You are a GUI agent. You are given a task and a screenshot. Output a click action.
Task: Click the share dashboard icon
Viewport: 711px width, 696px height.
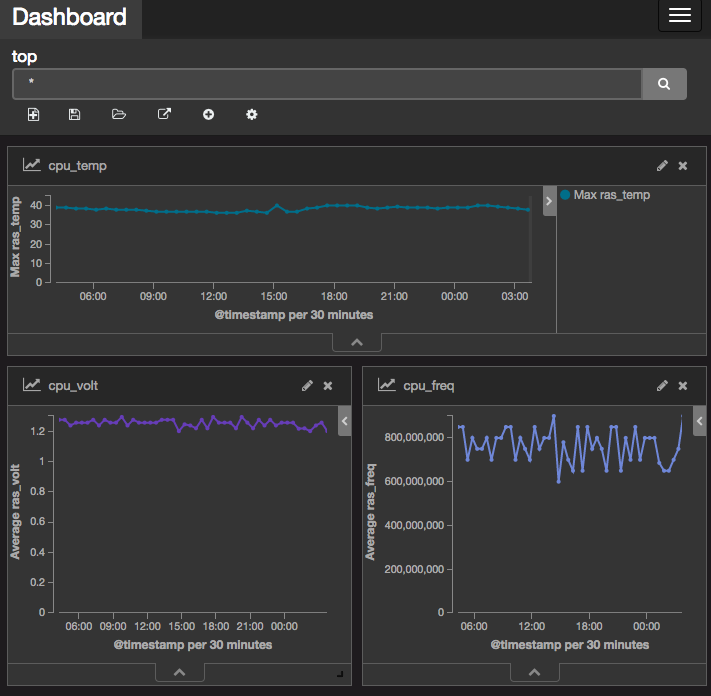coord(164,115)
